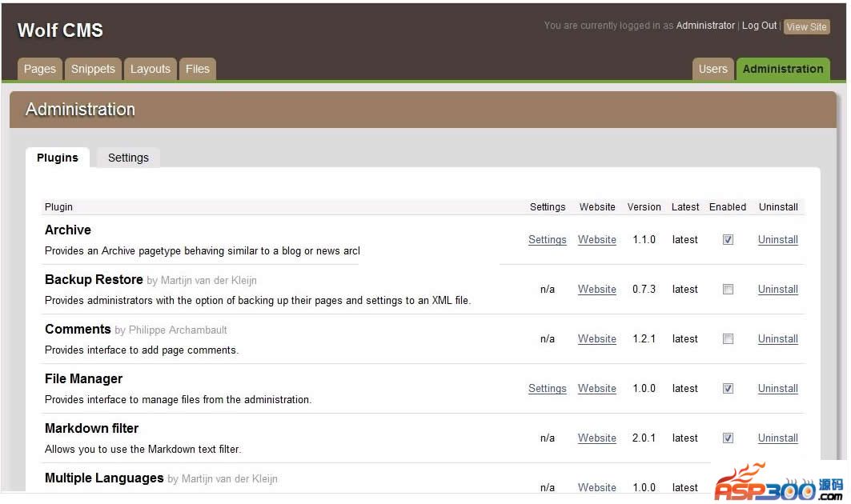The image size is (851, 504).
Task: Click the Wolf CMS site title
Action: click(60, 30)
